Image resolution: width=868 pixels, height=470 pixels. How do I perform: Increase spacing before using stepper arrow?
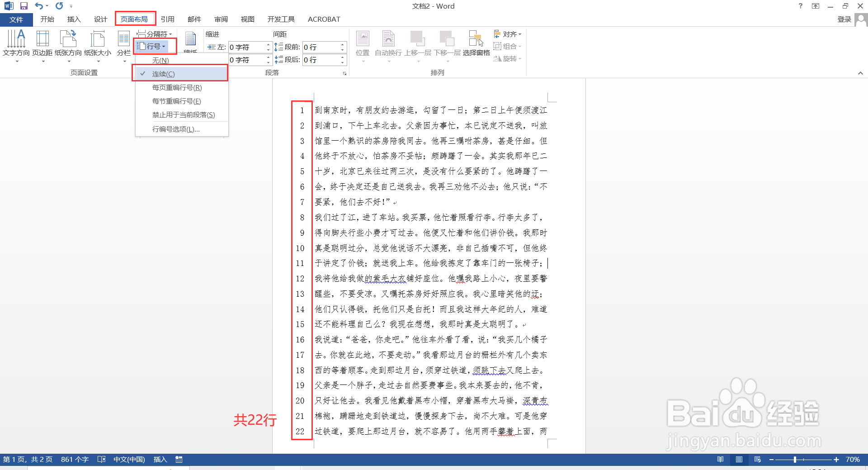tap(343, 44)
